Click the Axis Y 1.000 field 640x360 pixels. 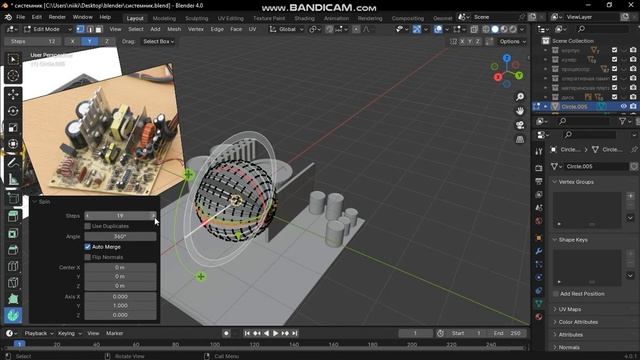click(120, 306)
